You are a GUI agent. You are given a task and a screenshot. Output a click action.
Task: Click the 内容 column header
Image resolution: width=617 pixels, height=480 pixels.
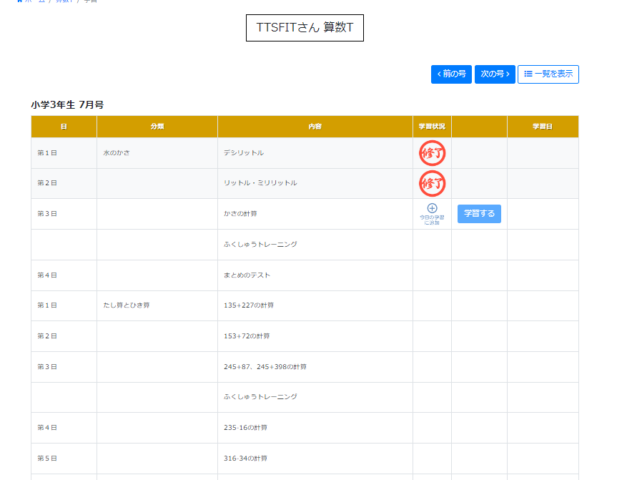click(315, 126)
